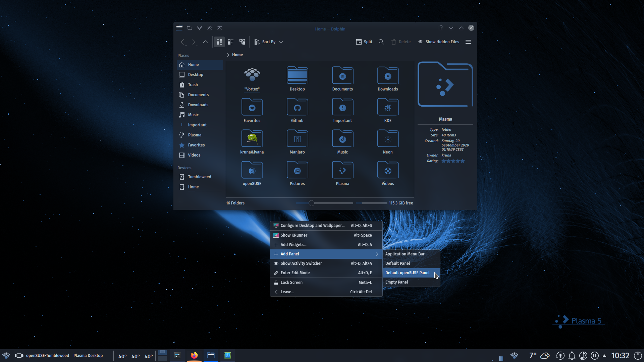The height and width of the screenshot is (362, 644).
Task: Select Desktop in Places sidebar
Action: [200, 75]
